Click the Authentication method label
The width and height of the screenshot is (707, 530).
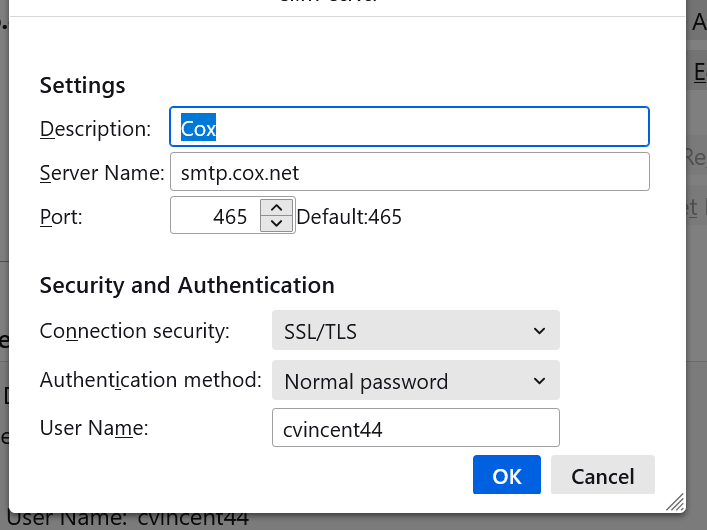click(x=151, y=380)
